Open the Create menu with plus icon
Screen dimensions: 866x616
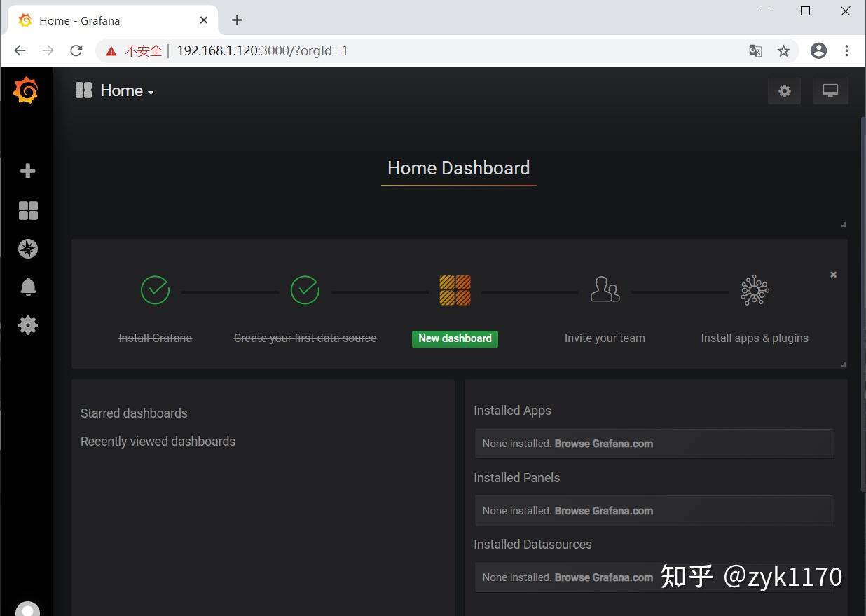27,170
